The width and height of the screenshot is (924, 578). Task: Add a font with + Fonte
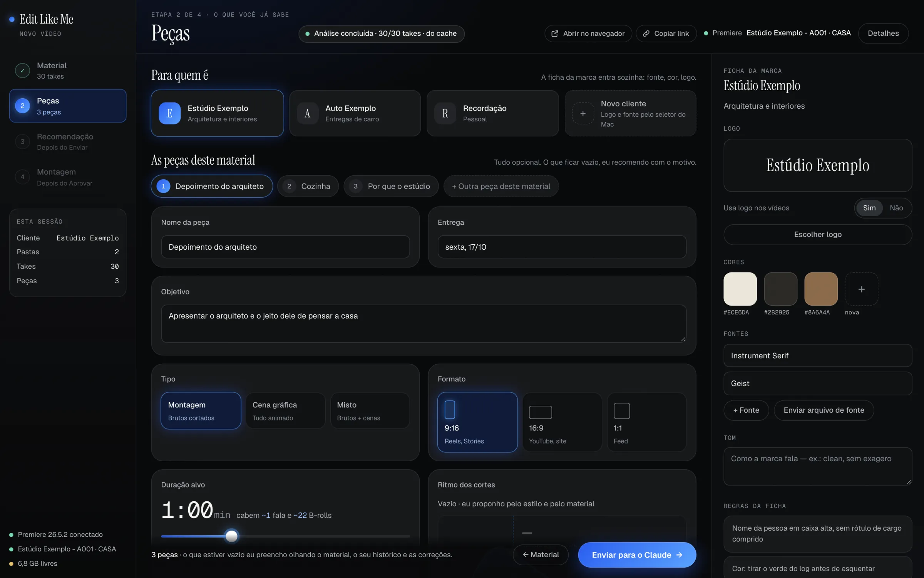click(746, 410)
